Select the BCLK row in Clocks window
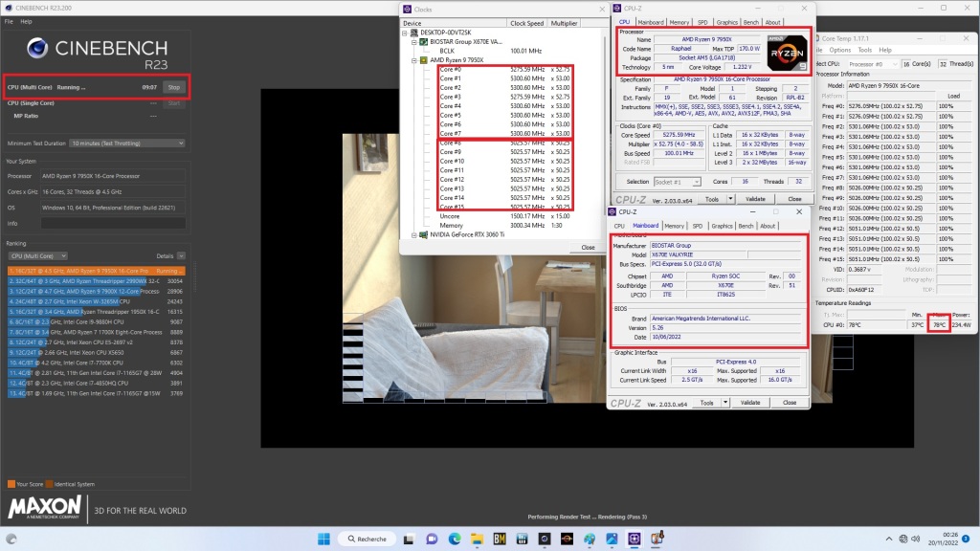The image size is (980, 551). (x=491, y=51)
